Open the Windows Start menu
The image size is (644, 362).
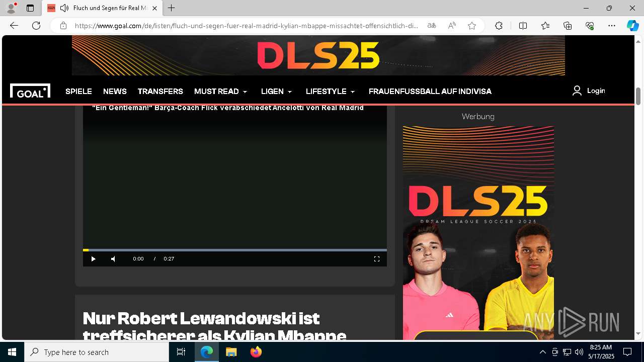[x=12, y=352]
